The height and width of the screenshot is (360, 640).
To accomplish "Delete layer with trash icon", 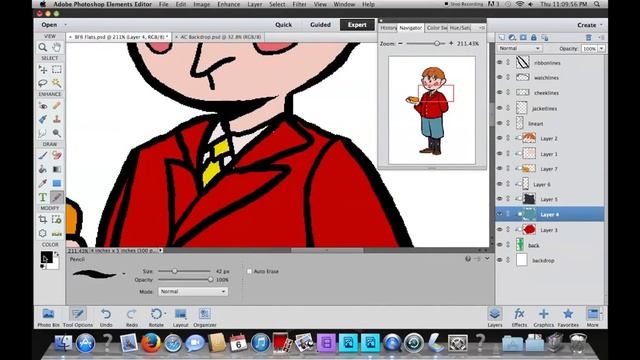I will (x=588, y=37).
